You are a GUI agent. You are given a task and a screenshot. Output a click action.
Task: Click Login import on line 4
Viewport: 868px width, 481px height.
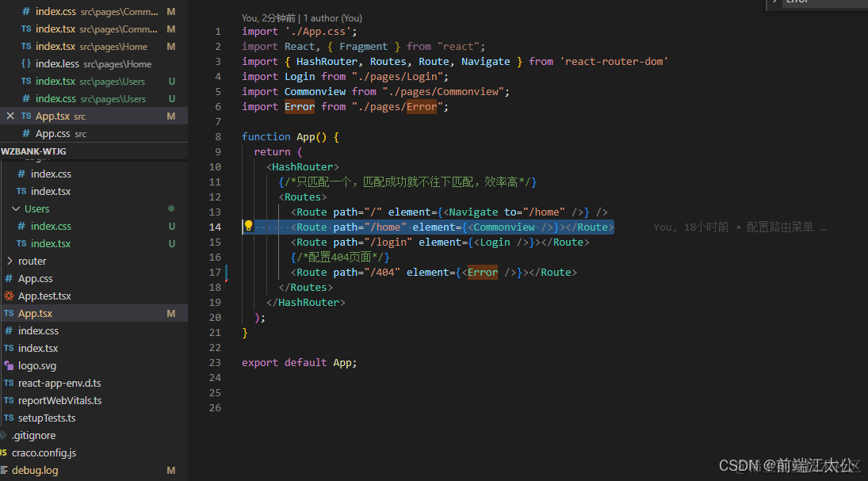coord(300,76)
